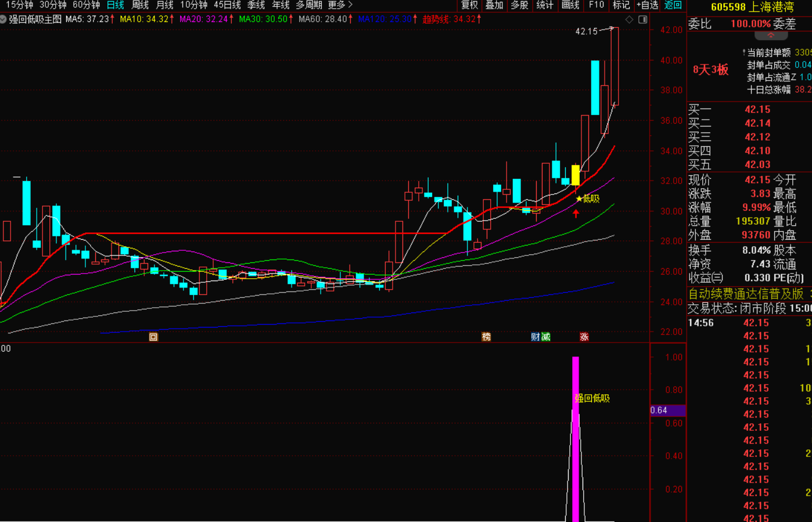
Task: Toggle the side panel layout icon
Action: point(642,19)
